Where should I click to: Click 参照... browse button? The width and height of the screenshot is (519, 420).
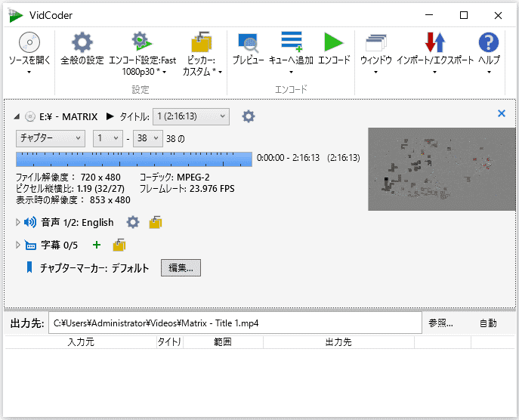tap(440, 323)
